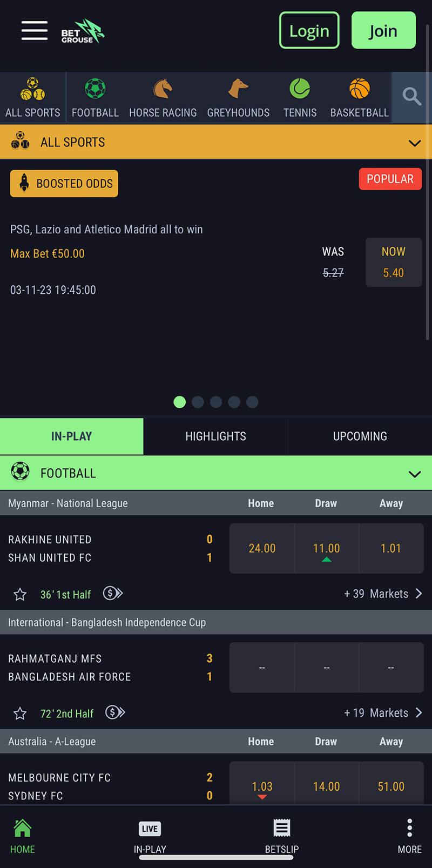Open the Betslip in bottom navigation
This screenshot has width=432, height=868.
click(281, 836)
